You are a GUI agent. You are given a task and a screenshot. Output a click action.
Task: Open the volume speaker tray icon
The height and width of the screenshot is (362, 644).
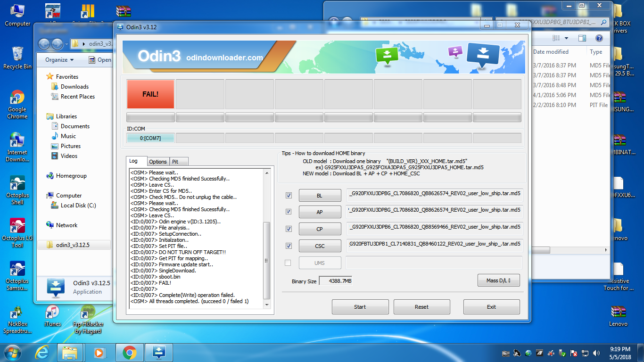point(596,353)
